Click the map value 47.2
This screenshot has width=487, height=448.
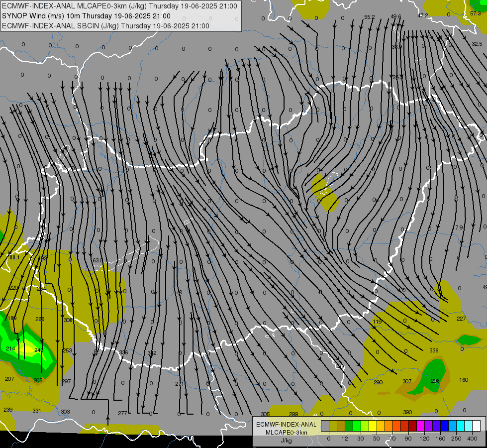(423, 15)
